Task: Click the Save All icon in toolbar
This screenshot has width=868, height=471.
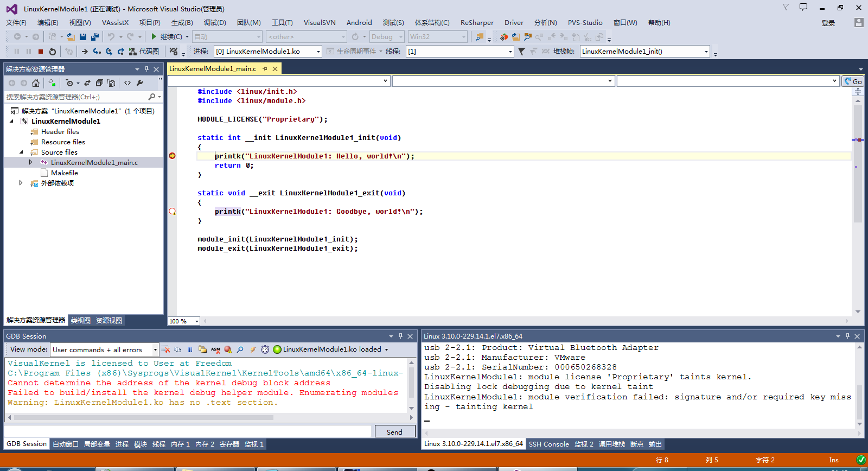Action: point(95,37)
